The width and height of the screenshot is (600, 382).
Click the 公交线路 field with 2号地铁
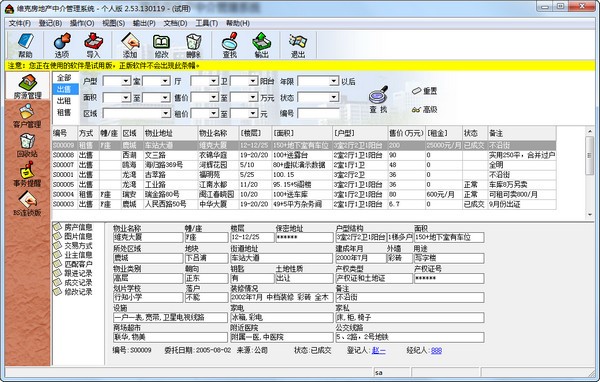409,337
